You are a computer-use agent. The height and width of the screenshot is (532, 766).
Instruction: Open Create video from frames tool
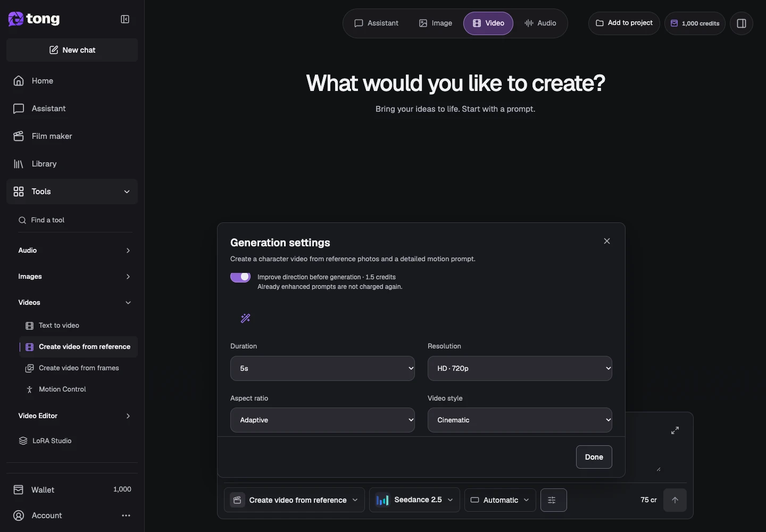tap(78, 368)
